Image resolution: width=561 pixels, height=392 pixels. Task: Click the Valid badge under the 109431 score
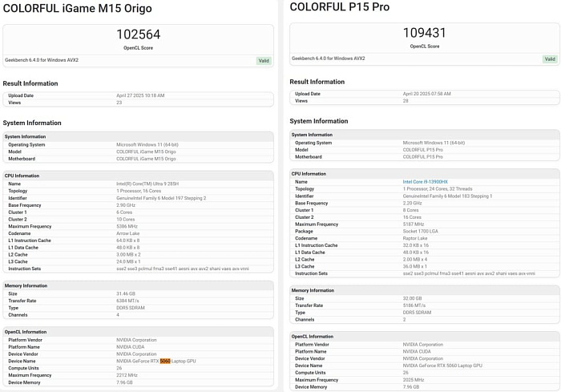550,59
